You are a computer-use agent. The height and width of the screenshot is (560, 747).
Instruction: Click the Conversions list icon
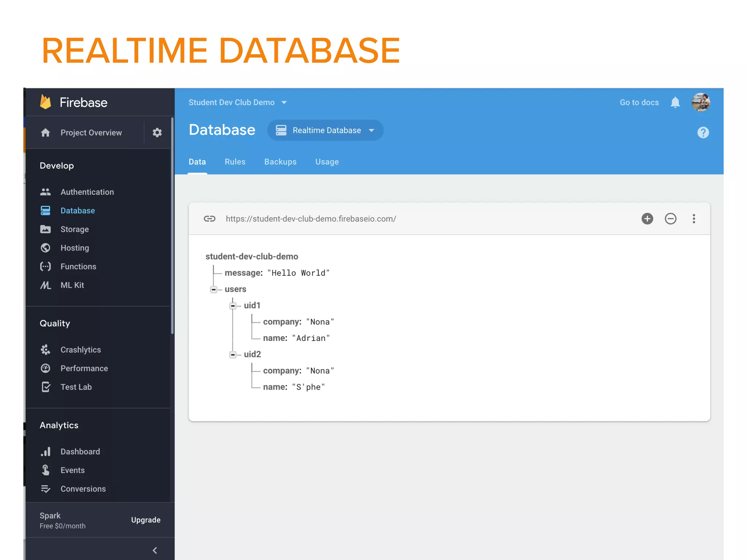coord(45,489)
